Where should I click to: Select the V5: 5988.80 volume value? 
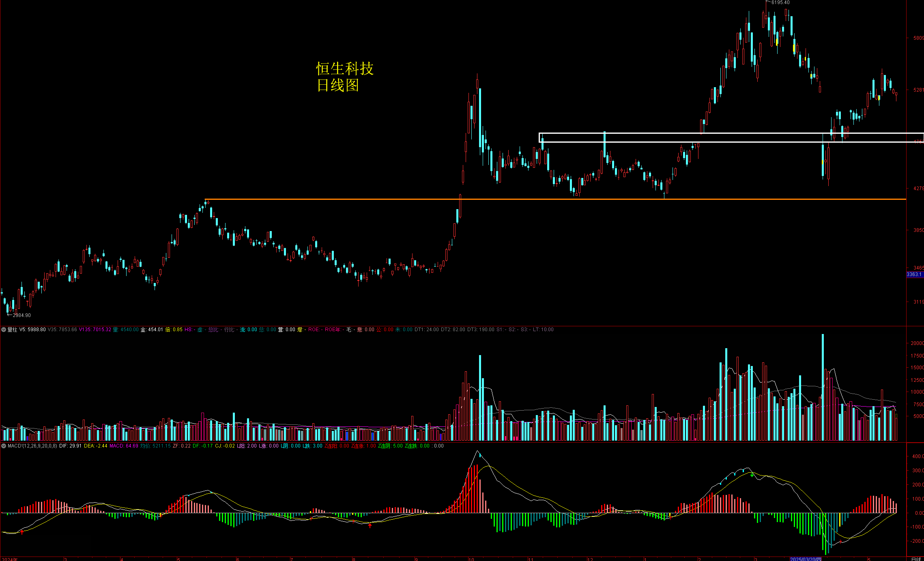coord(32,330)
